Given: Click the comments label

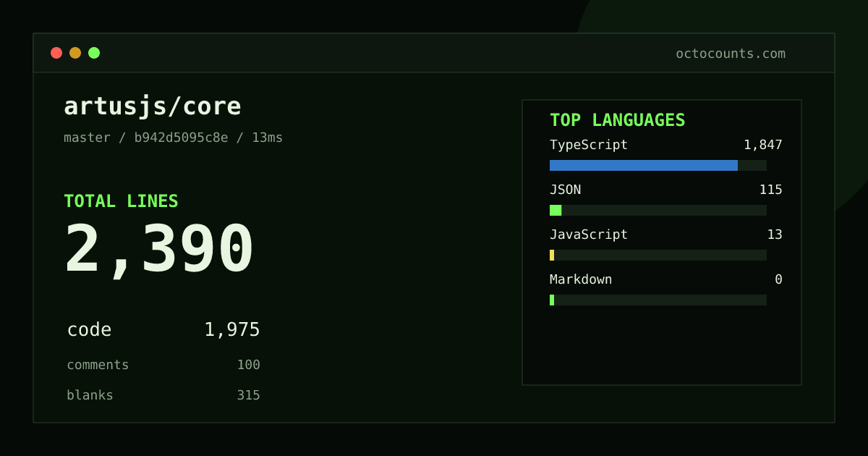Looking at the screenshot, I should point(98,365).
